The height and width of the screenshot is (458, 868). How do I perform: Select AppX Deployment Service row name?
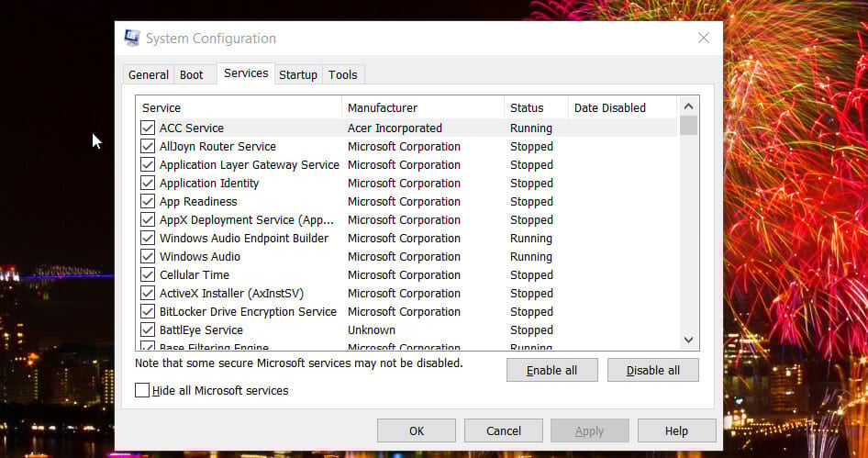247,220
